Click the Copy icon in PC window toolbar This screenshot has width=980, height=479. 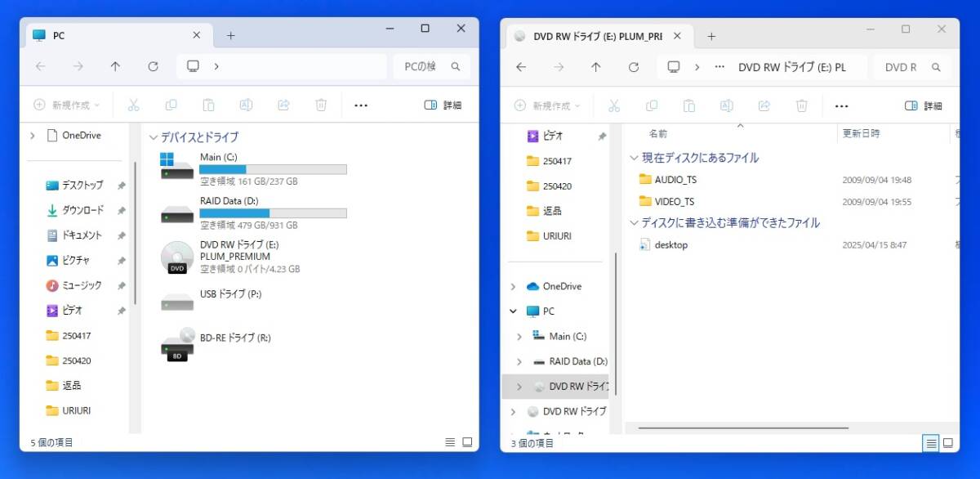(171, 105)
